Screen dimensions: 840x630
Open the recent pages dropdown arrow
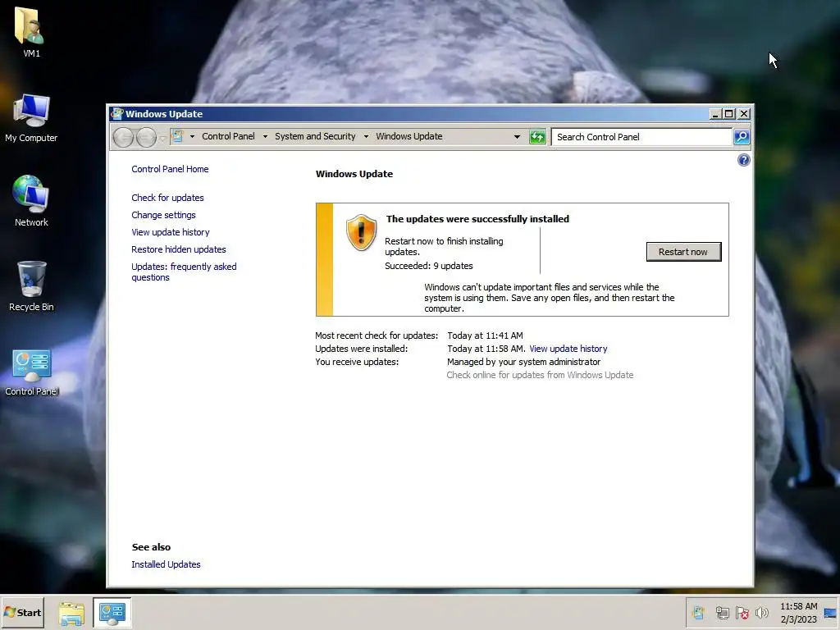coord(162,138)
